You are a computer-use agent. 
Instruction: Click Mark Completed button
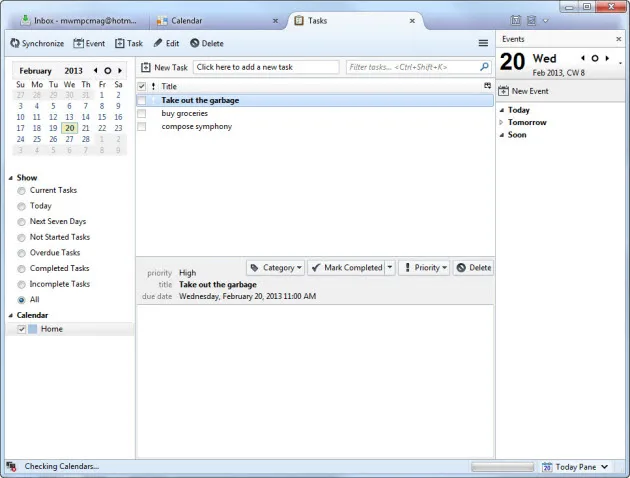347,268
